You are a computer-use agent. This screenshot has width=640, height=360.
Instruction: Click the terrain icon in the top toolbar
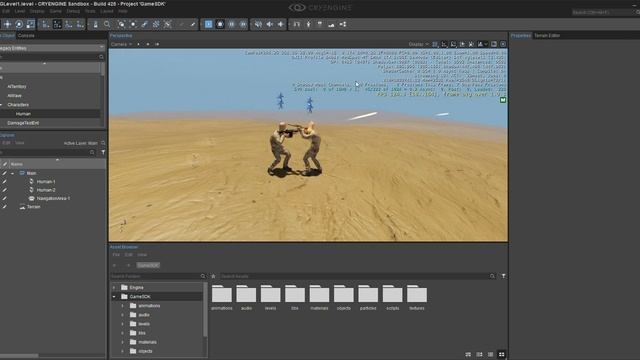pos(331,24)
